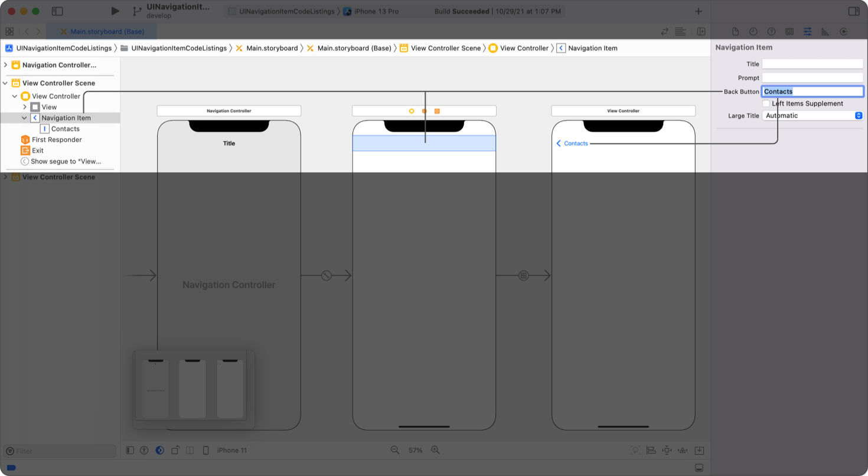Show Quick Help inspector

point(771,31)
